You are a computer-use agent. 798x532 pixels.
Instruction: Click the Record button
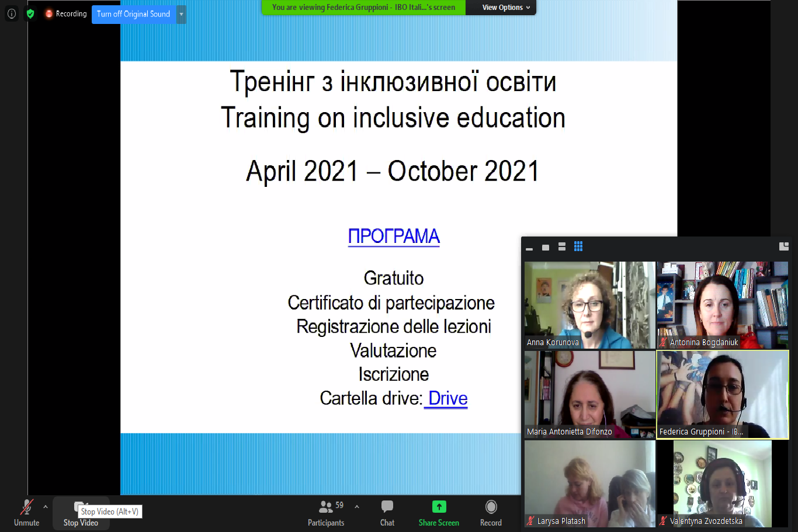coord(491,513)
